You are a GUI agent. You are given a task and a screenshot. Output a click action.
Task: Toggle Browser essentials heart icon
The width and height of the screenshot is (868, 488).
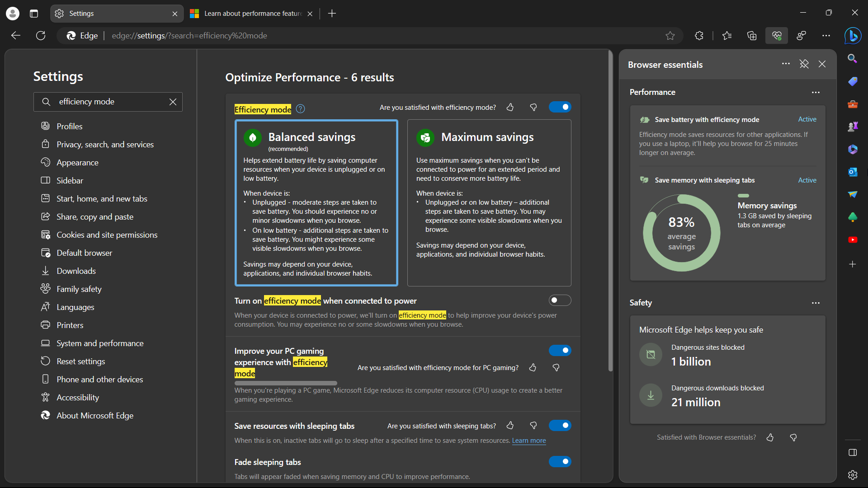pos(777,36)
